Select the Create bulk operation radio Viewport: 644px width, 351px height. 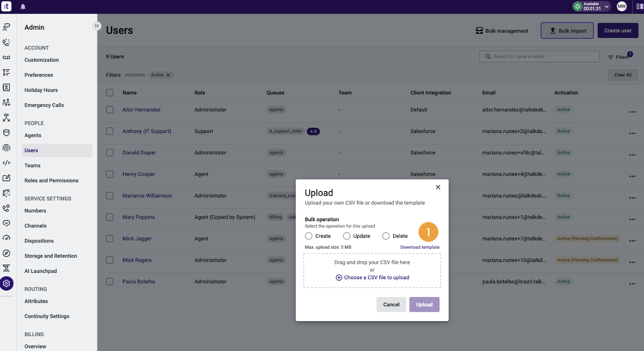click(308, 236)
